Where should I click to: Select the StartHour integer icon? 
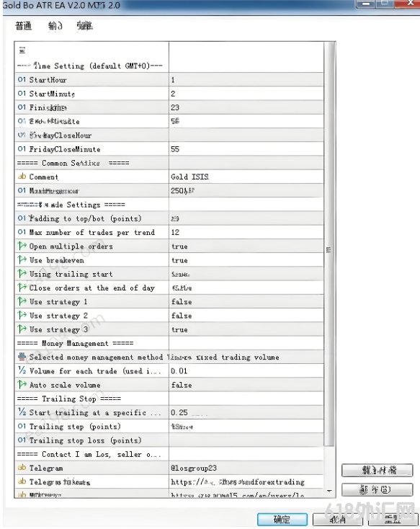pos(22,79)
